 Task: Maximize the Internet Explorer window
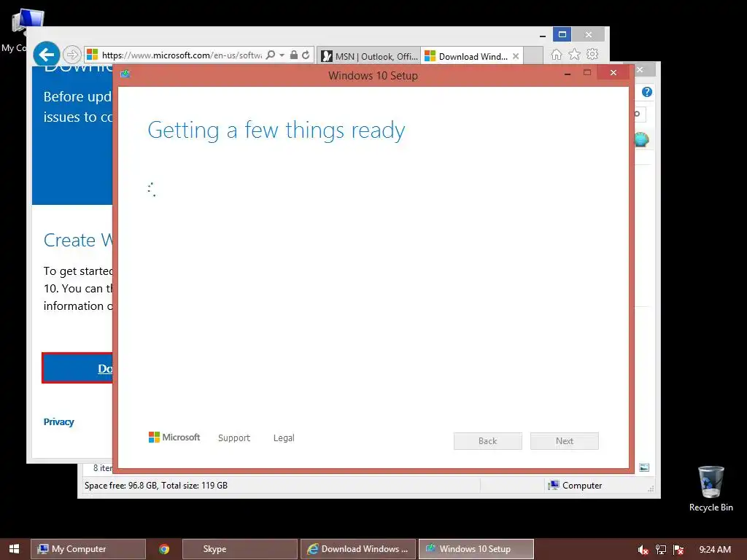[562, 34]
